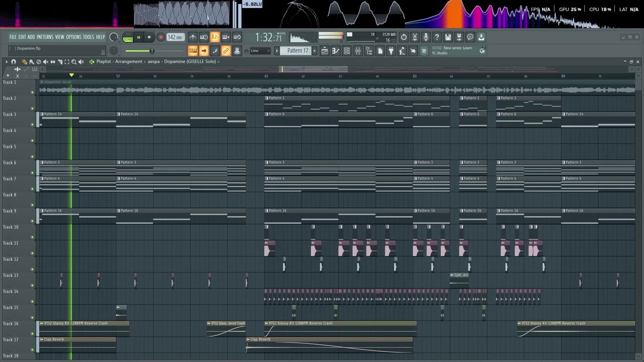Expand the playlist options arrow menu
644x362 pixels.
tap(7, 62)
